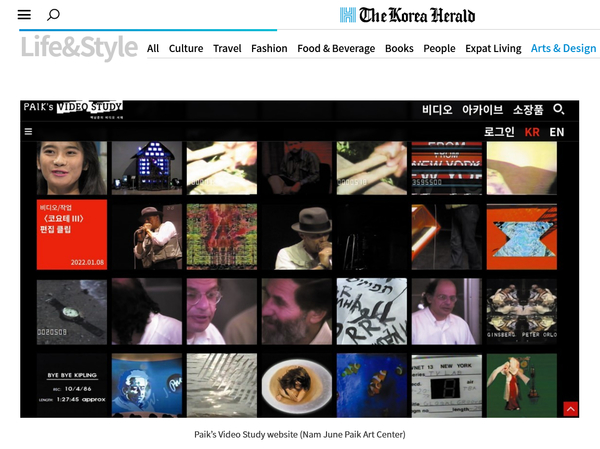
Task: Select the Arts & Design tab
Action: click(563, 48)
